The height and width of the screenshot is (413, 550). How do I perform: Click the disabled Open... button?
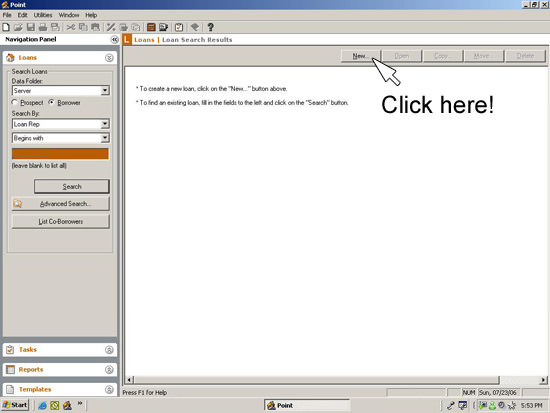pos(402,56)
